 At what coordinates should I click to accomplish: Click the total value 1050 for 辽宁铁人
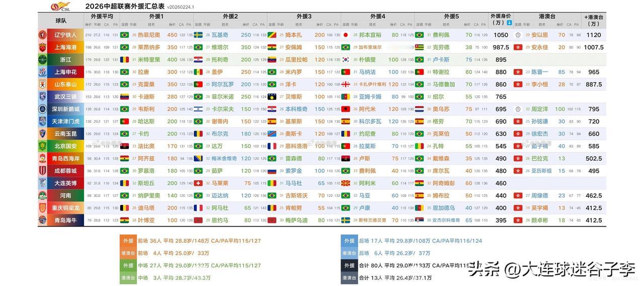click(501, 35)
